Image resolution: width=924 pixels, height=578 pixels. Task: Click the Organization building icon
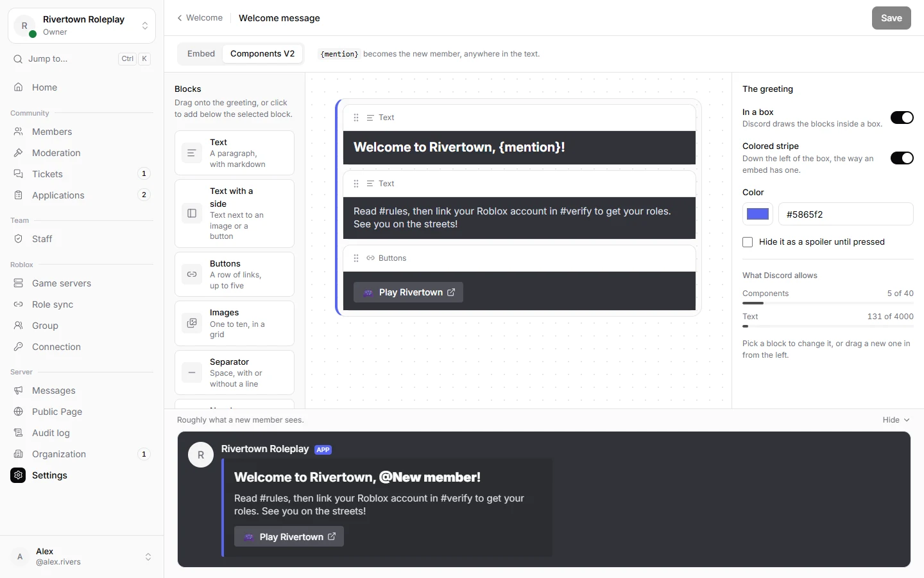coord(19,454)
